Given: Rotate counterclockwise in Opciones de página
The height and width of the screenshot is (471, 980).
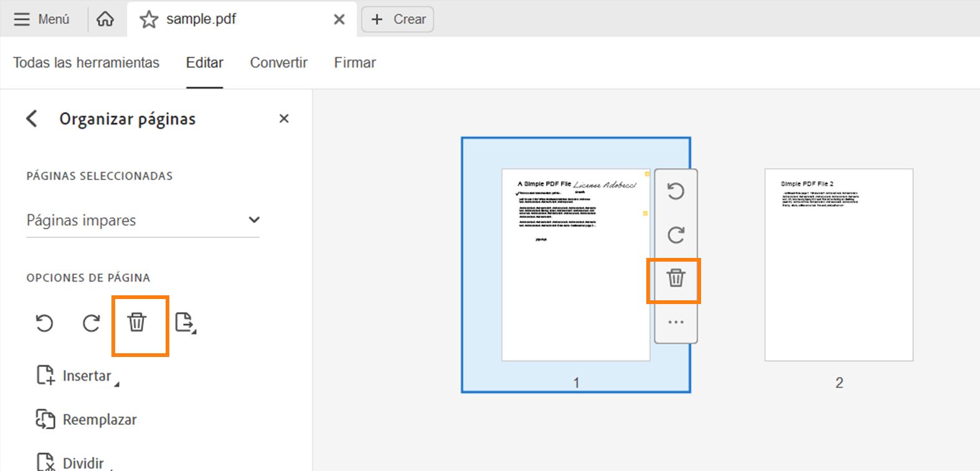Looking at the screenshot, I should (44, 323).
